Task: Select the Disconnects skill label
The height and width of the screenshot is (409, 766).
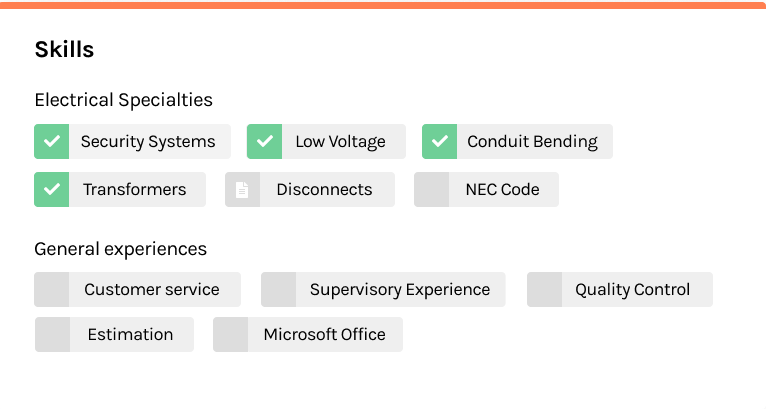Action: [324, 189]
